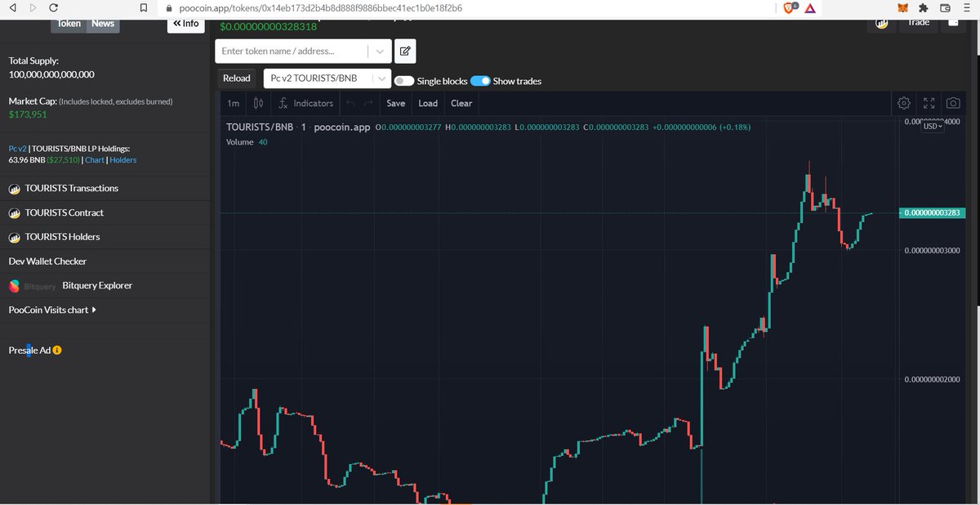Open TOURISTS Transactions link

pos(72,189)
